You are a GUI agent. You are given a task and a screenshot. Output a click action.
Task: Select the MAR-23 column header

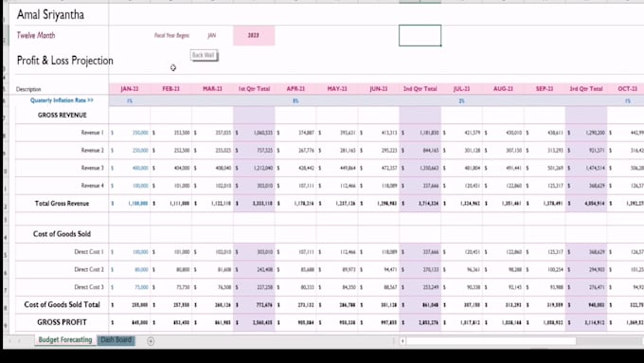pyautogui.click(x=212, y=89)
